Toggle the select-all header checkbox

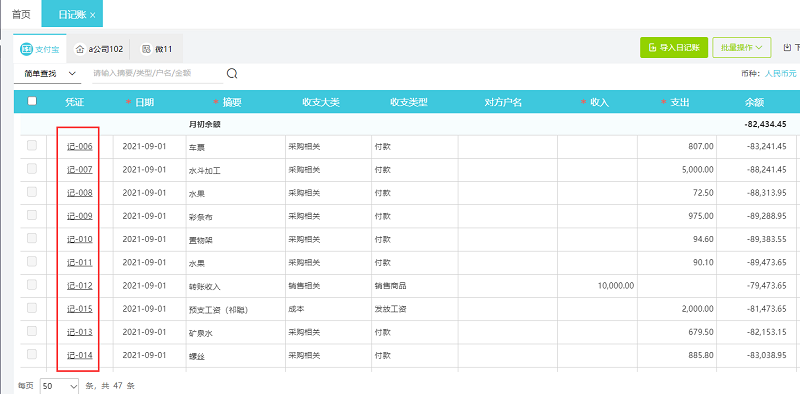tap(32, 101)
